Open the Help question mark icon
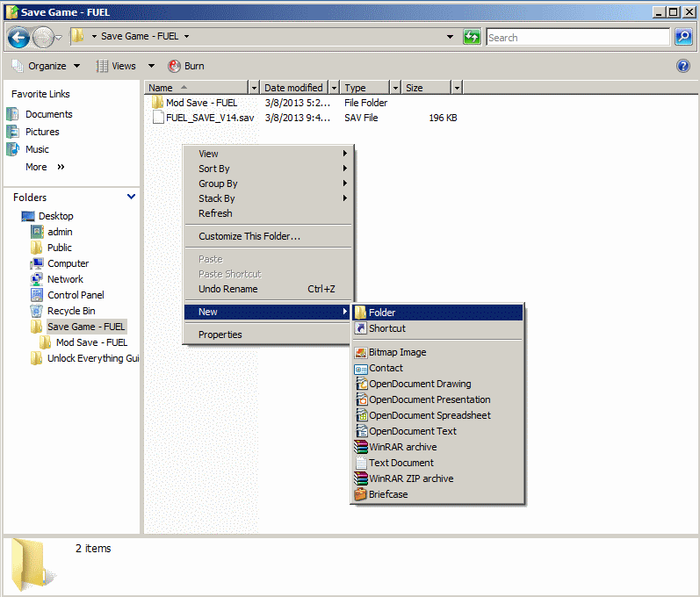Image resolution: width=700 pixels, height=597 pixels. [683, 66]
